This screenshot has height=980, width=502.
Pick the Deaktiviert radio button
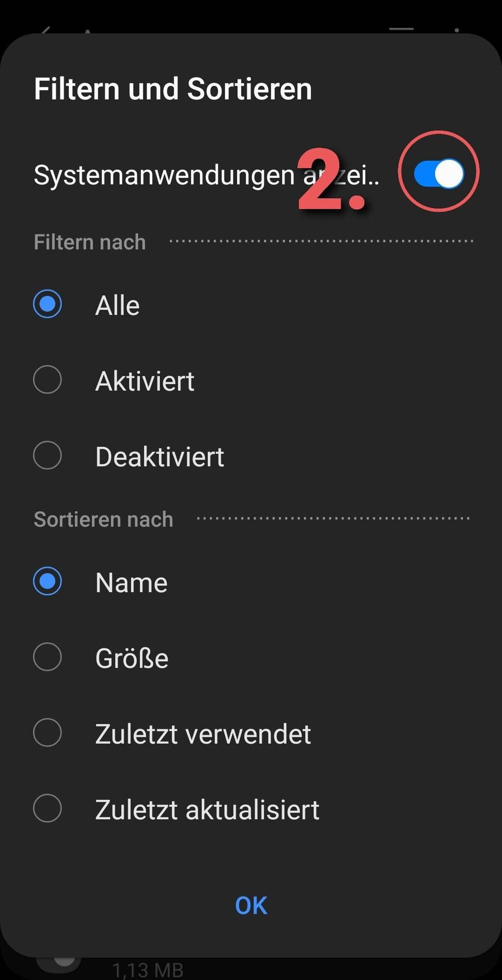point(48,456)
